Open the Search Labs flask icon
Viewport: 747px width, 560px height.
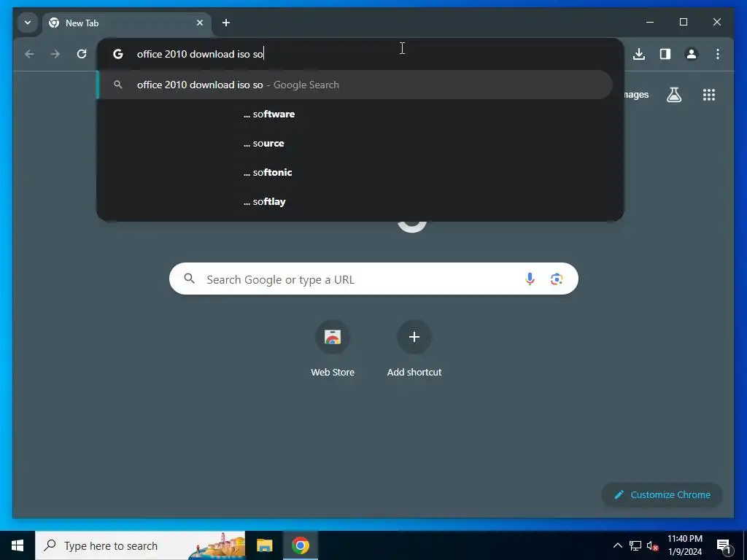coord(673,95)
